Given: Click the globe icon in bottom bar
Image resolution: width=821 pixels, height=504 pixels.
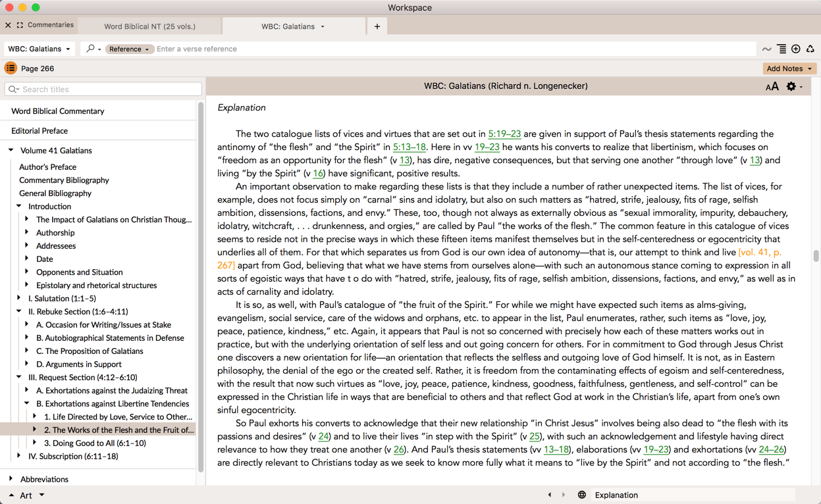Looking at the screenshot, I should [x=581, y=495].
